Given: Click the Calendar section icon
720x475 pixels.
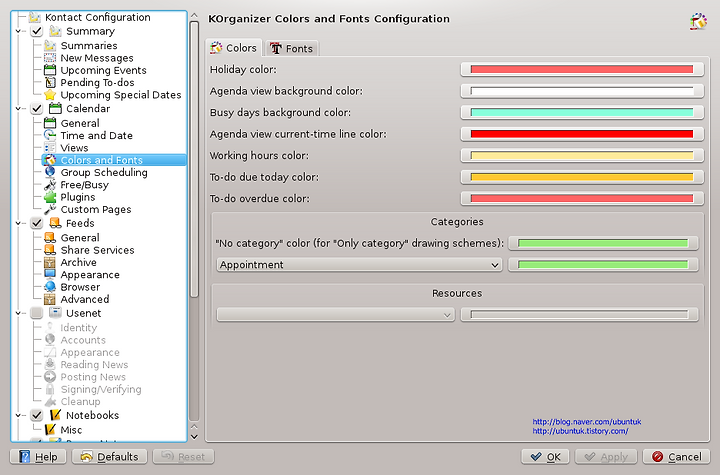Looking at the screenshot, I should tap(55, 108).
